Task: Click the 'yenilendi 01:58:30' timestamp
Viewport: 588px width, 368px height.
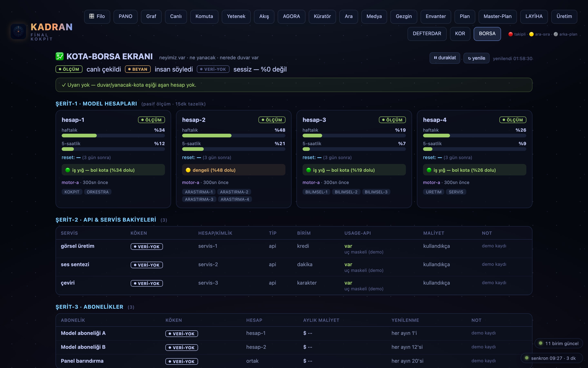Action: [512, 58]
